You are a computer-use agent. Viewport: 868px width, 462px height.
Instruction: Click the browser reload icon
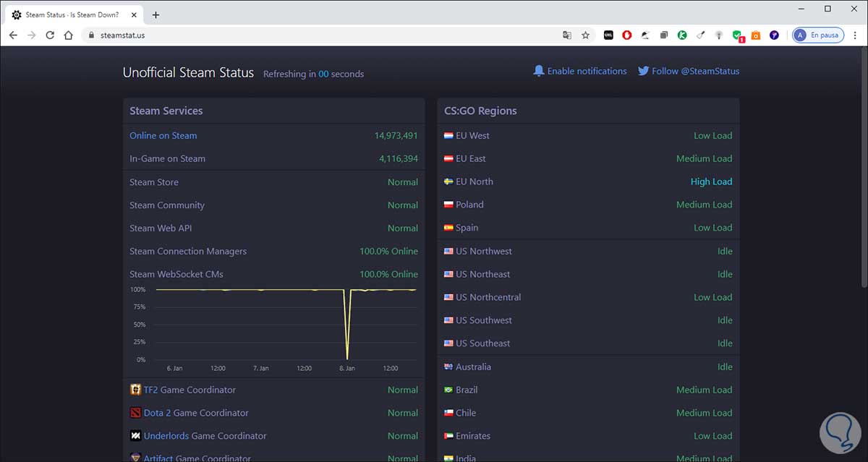(50, 35)
